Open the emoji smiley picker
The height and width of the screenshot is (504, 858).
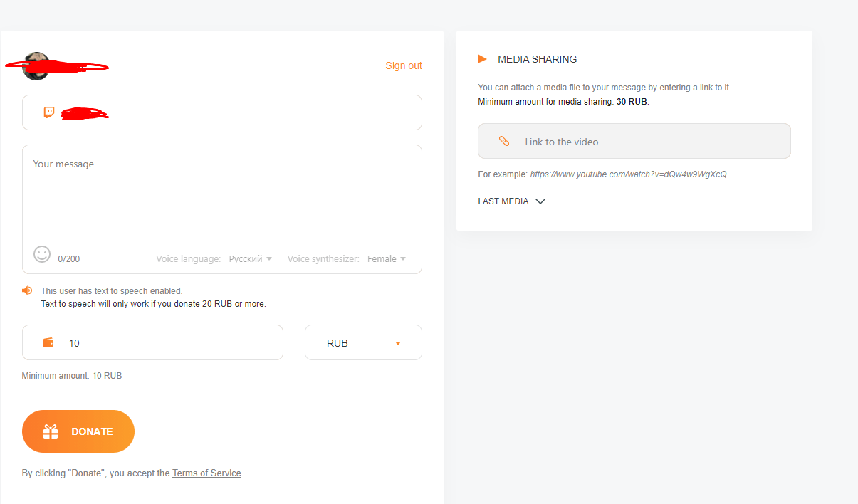42,254
